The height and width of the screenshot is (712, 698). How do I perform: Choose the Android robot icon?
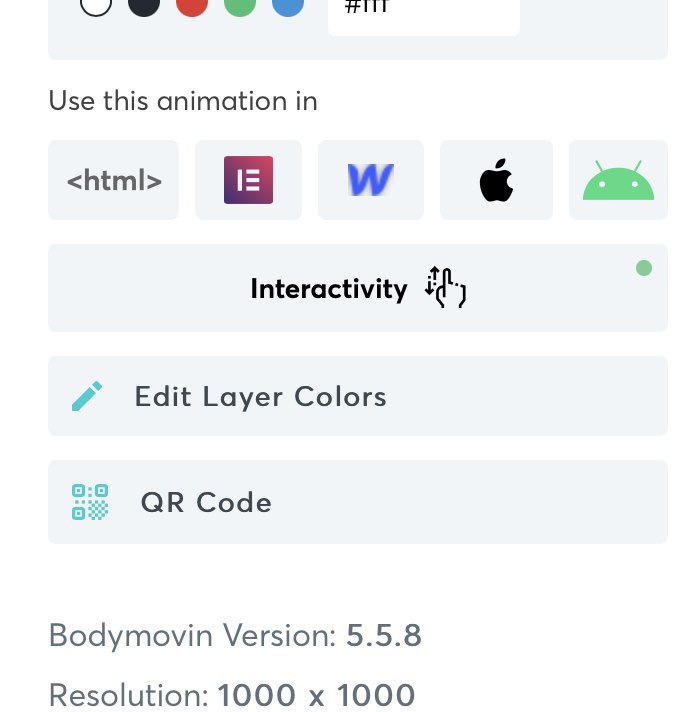click(x=618, y=180)
